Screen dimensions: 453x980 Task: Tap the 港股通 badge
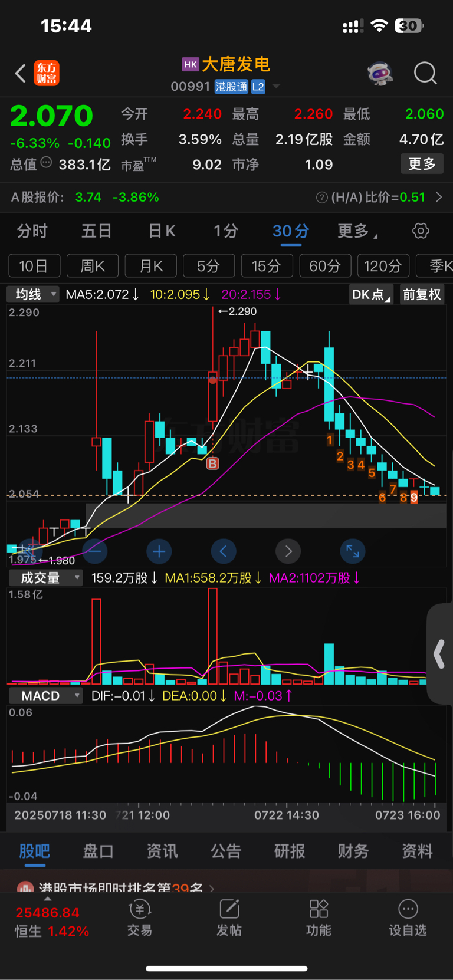point(231,87)
